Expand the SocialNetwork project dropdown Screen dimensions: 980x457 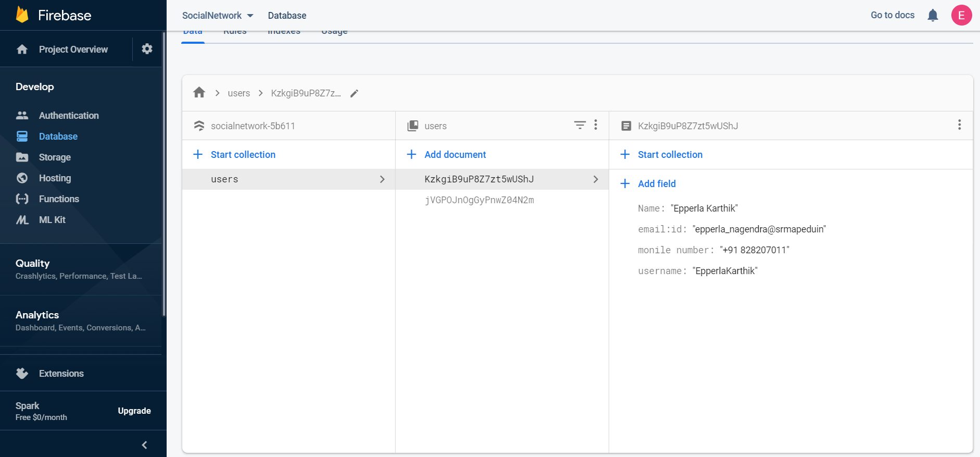tap(218, 16)
